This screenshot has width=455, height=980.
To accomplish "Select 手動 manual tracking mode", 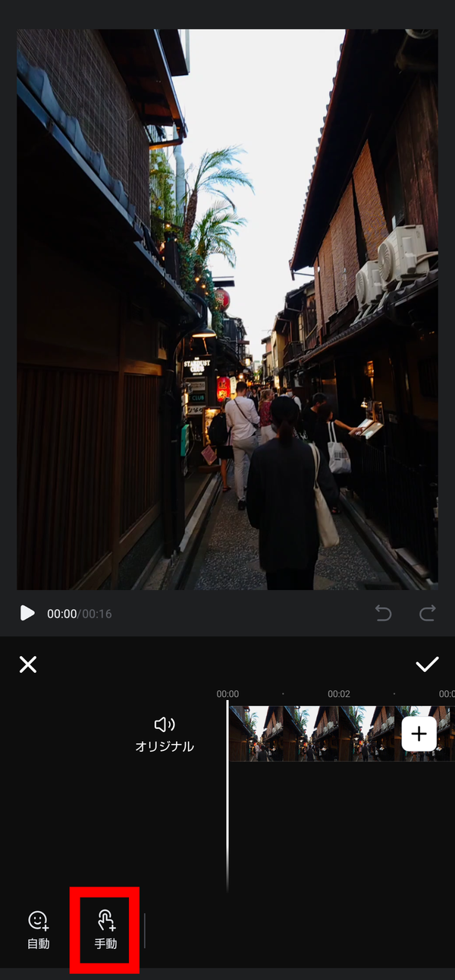I will tap(105, 930).
